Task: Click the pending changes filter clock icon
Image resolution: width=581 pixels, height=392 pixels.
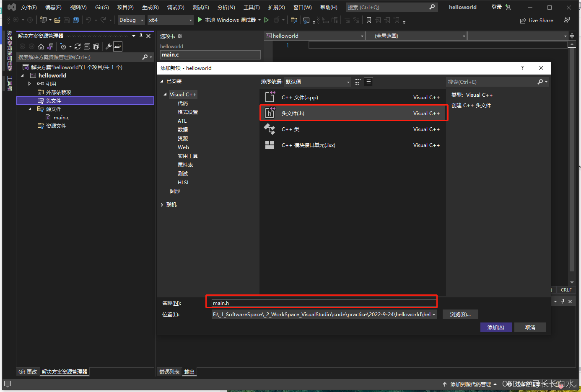Action: 63,46
